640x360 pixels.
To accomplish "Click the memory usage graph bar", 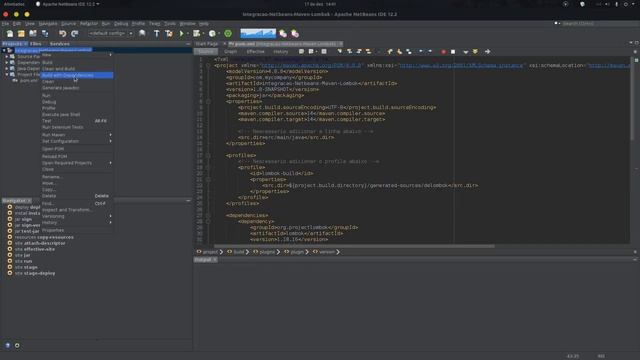I will 258,33.
